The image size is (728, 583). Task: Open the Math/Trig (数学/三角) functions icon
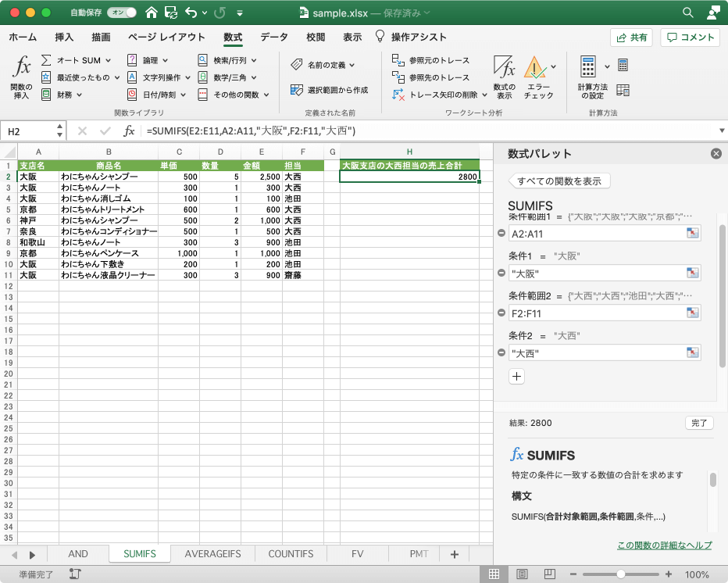[203, 77]
